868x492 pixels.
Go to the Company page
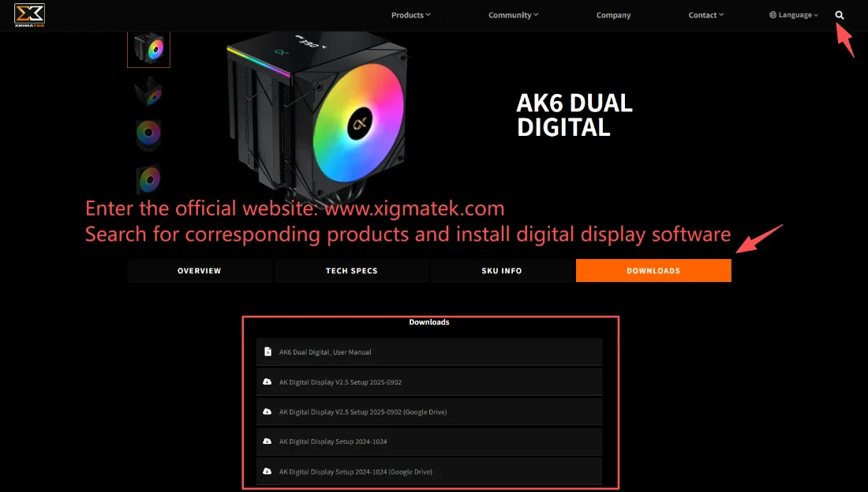pyautogui.click(x=613, y=15)
